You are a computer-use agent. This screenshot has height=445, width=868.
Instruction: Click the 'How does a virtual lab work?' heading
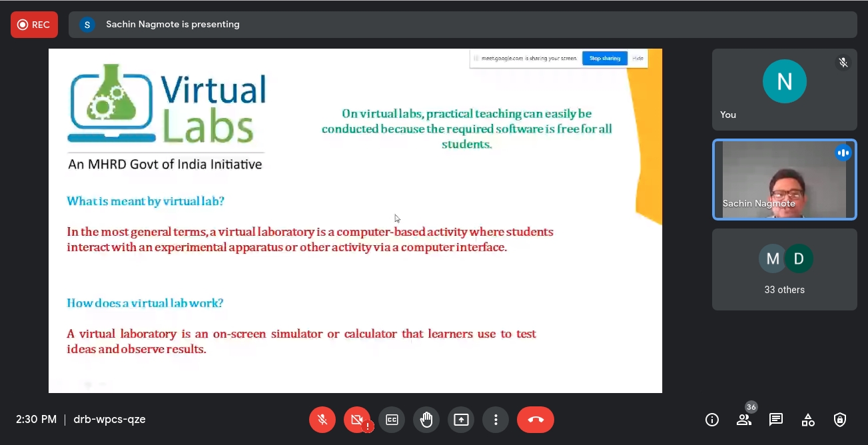pos(145,303)
